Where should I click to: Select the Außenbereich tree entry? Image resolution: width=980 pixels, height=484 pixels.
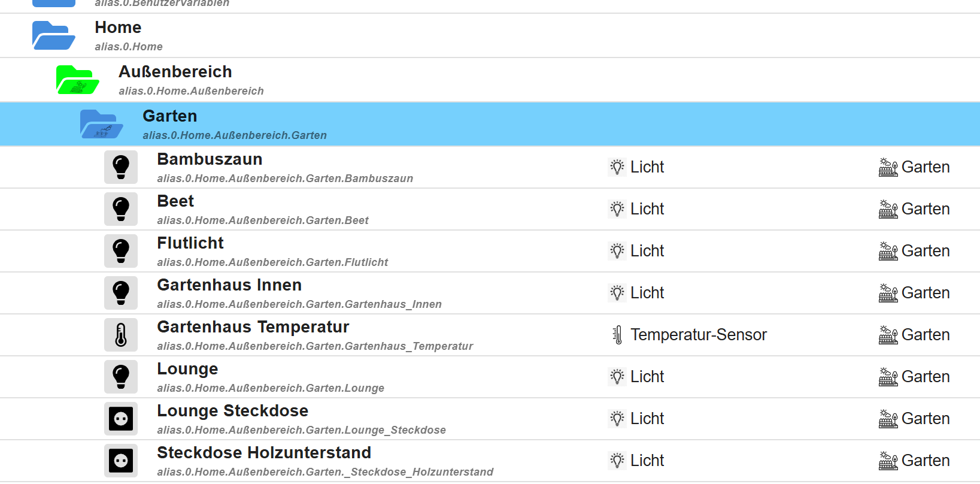pyautogui.click(x=175, y=72)
